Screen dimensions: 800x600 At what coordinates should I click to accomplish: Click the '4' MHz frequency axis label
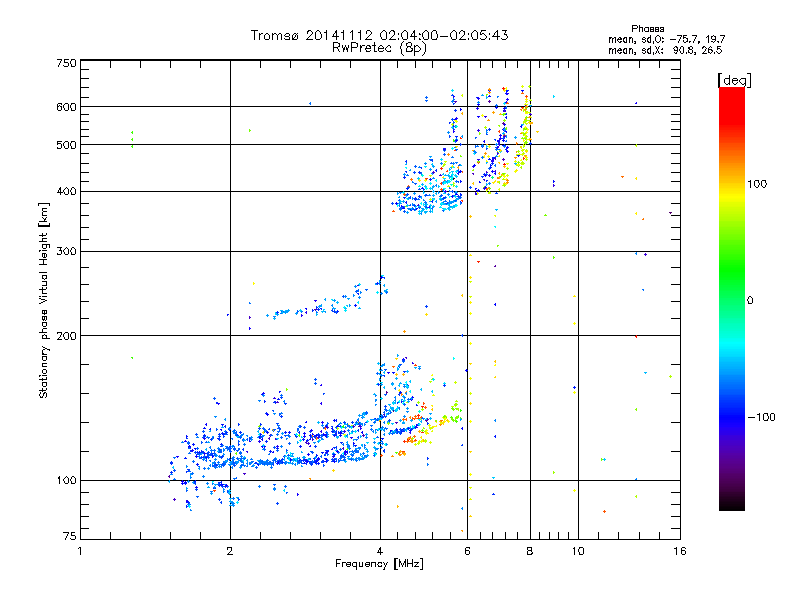coord(380,552)
